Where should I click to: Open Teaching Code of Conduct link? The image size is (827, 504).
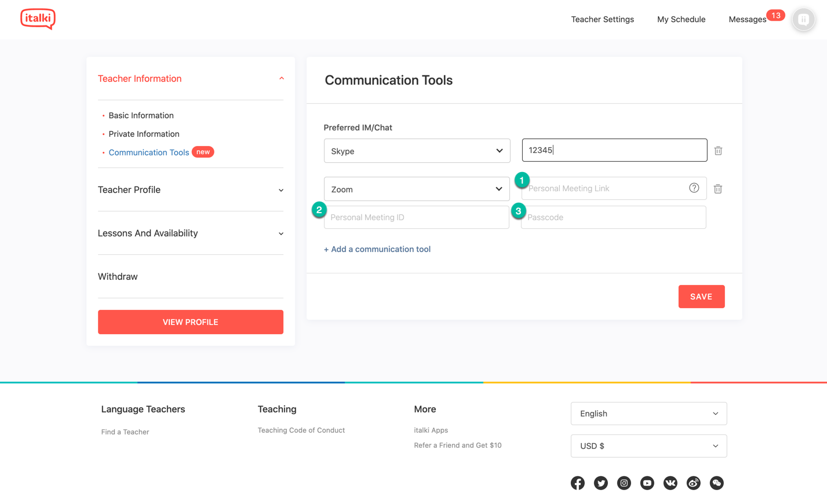pos(301,430)
